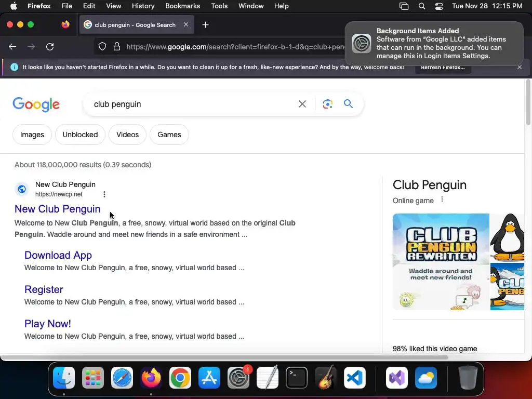
Task: Open the Bookmarks menu
Action: coord(182,6)
